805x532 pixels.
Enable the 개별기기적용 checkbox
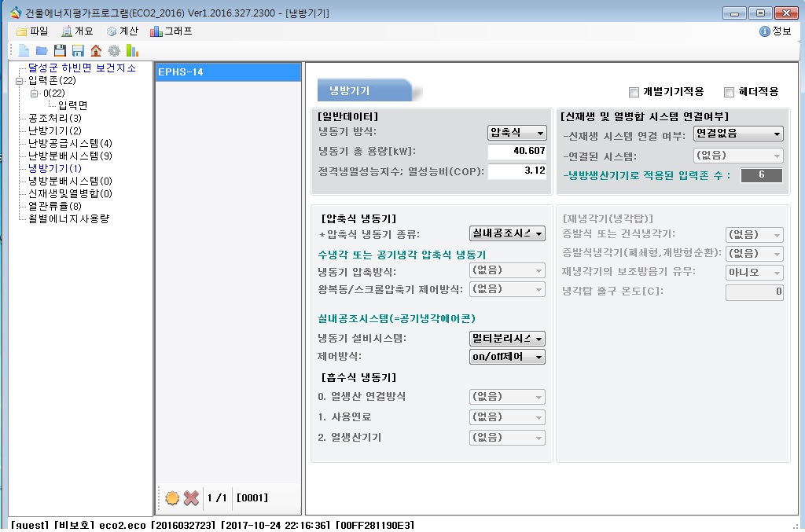click(x=634, y=92)
